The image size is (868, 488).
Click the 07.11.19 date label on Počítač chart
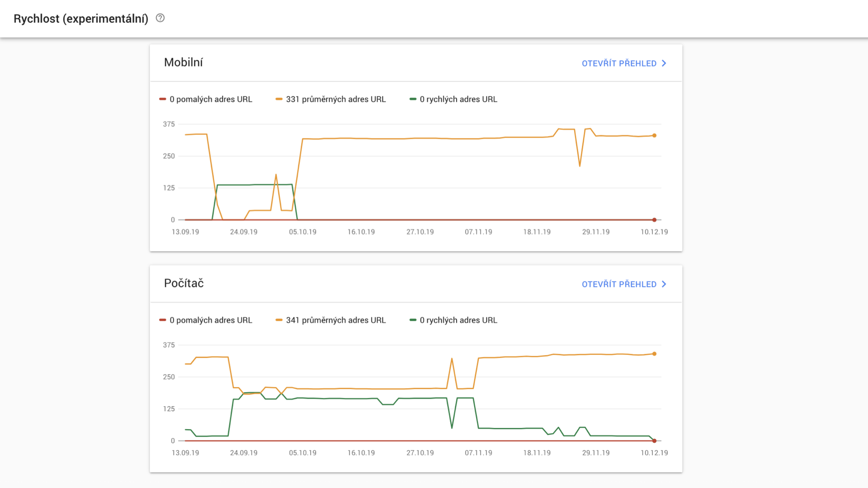click(478, 453)
